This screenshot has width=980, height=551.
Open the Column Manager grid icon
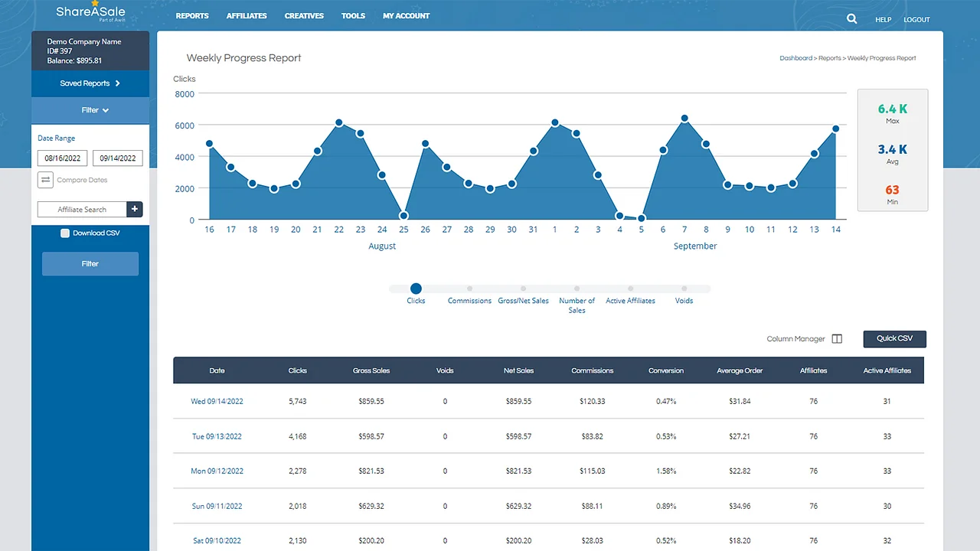[x=837, y=338]
